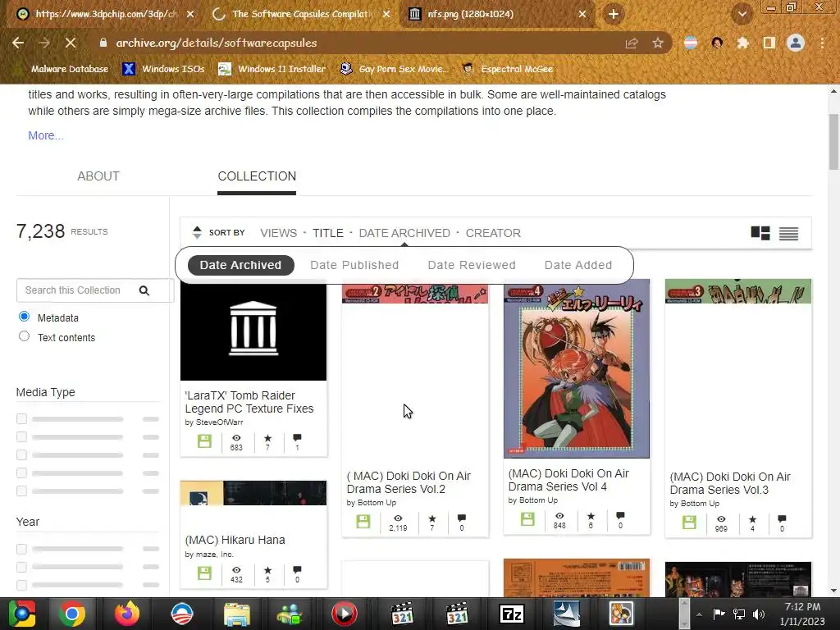
Task: Open (MAC) Doki Doki On Air Vol.2 title
Action: pyautogui.click(x=409, y=482)
